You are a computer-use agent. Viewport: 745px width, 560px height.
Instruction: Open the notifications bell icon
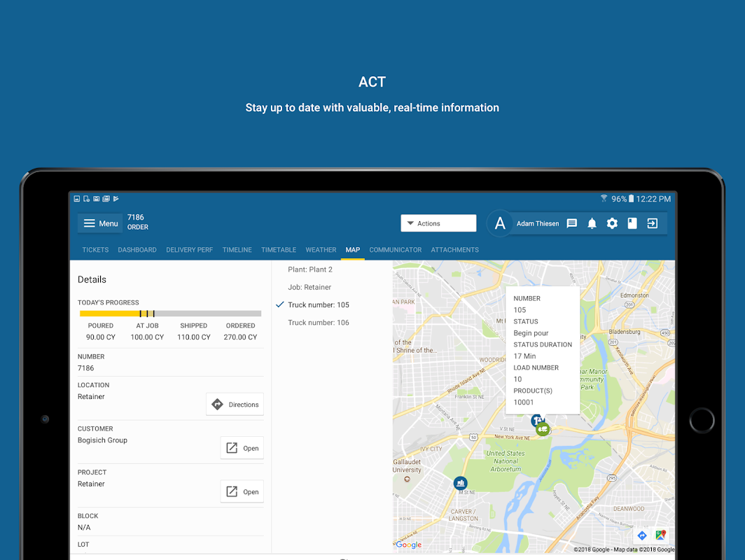(x=592, y=223)
